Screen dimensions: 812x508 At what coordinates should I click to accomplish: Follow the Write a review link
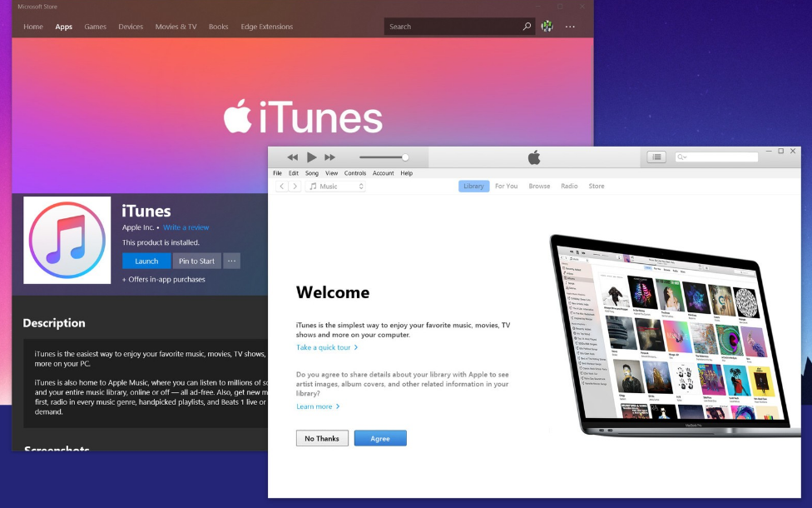[186, 227]
